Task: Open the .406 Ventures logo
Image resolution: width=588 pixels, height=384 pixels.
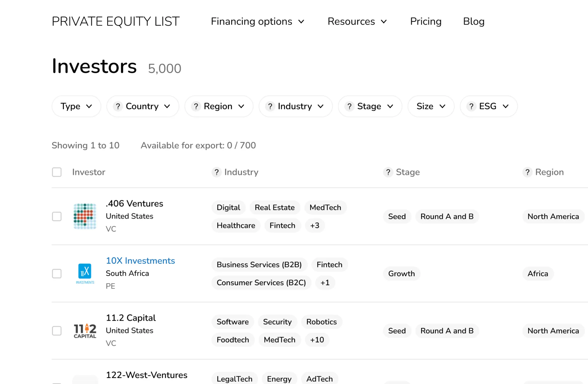Action: coord(85,216)
